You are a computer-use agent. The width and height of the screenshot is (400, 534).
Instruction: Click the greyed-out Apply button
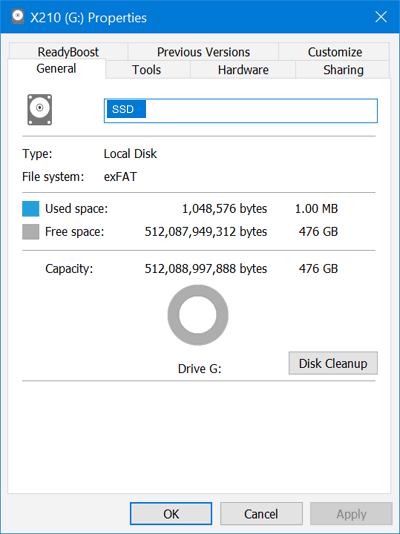(x=351, y=514)
